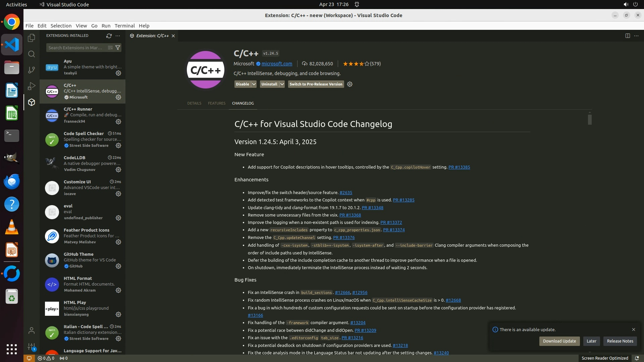Image resolution: width=644 pixels, height=362 pixels.
Task: Open Run and Debug view icon
Action: (x=32, y=86)
